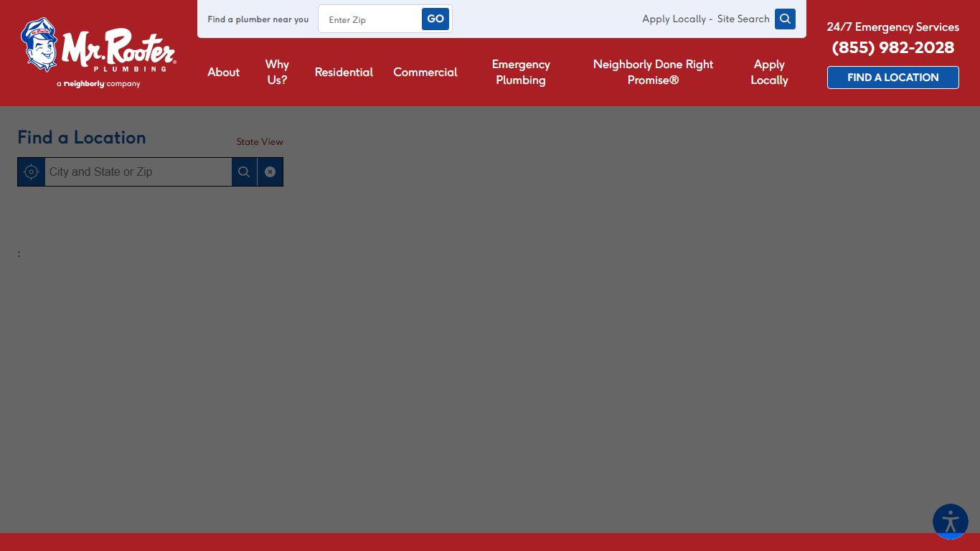Open the Residential menu
Screen dimensions: 980x551
pos(344,72)
